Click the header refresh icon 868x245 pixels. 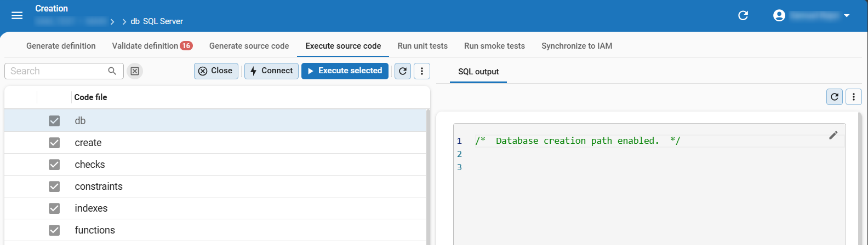point(743,15)
